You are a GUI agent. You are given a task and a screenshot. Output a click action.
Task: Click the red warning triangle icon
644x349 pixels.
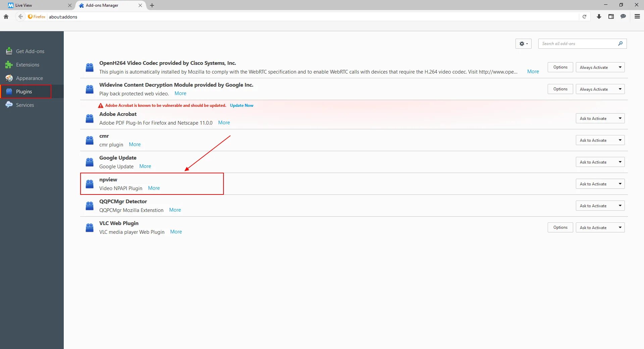(101, 105)
